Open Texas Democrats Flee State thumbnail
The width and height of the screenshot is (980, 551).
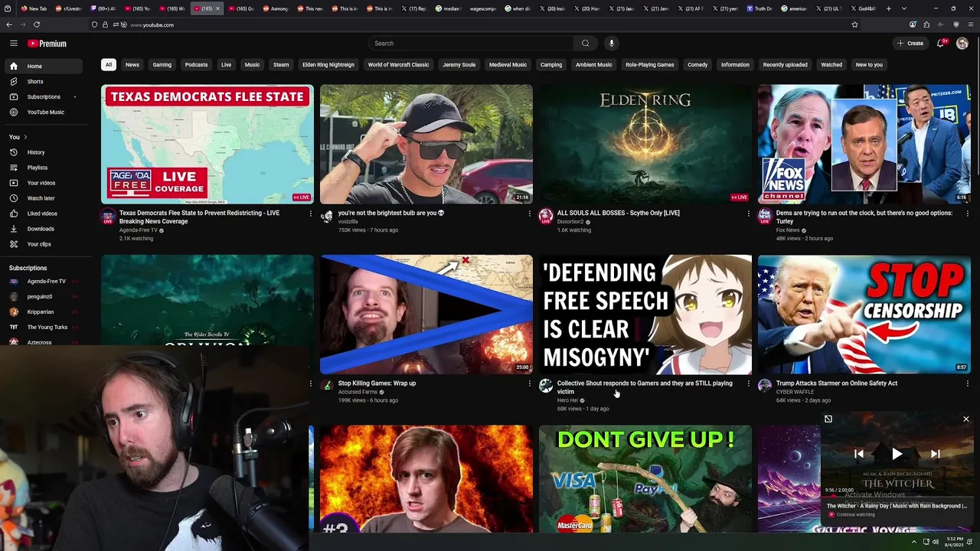[207, 144]
